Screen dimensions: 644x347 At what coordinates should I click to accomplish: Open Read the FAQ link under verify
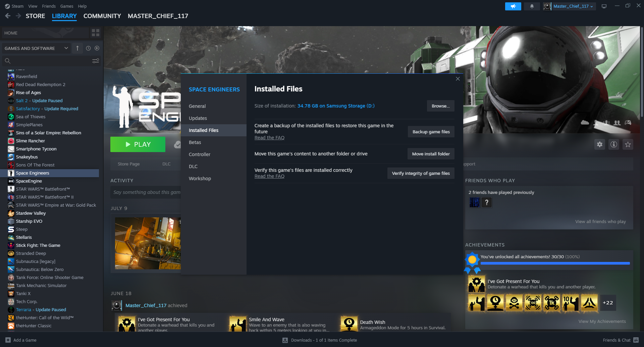click(x=269, y=176)
